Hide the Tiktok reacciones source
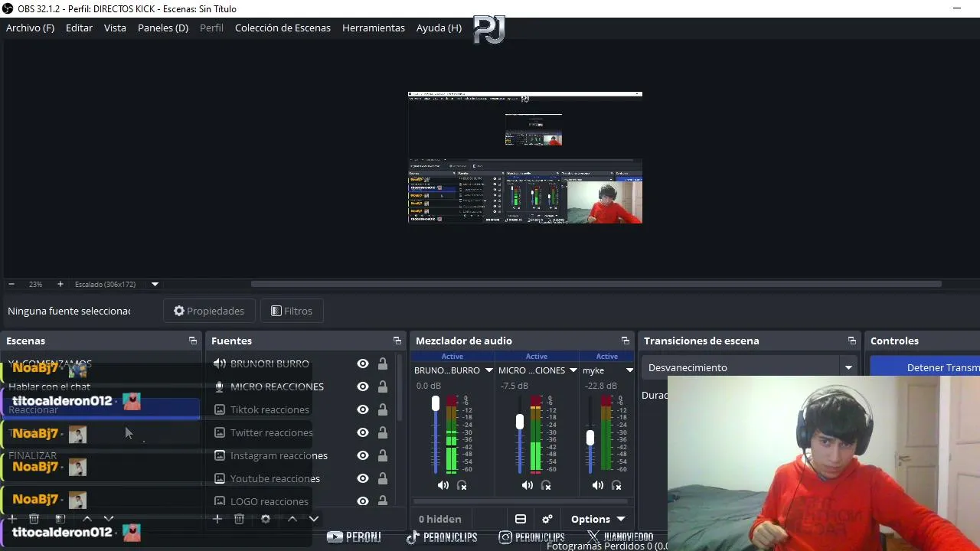The width and height of the screenshot is (980, 551). (363, 409)
